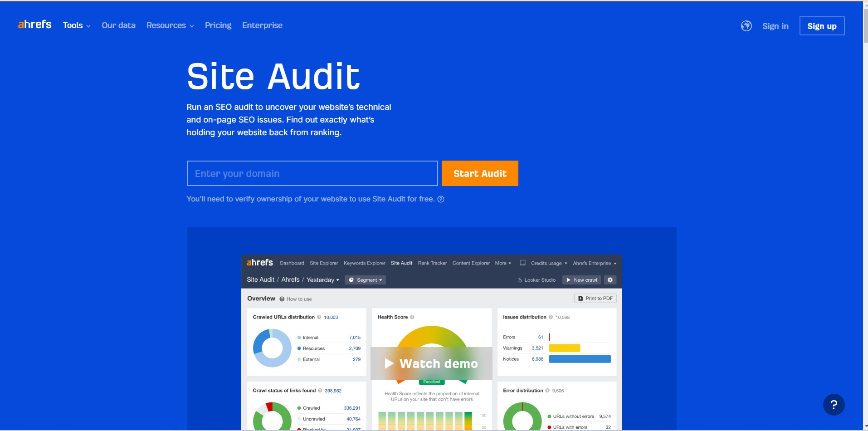Click the yellow Warnings bar

click(x=564, y=348)
